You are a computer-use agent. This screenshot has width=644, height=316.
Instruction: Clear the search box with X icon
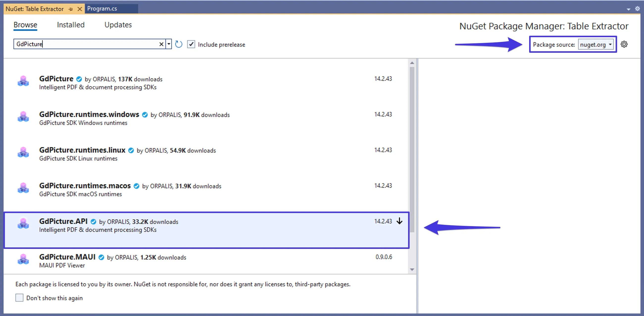pyautogui.click(x=161, y=44)
